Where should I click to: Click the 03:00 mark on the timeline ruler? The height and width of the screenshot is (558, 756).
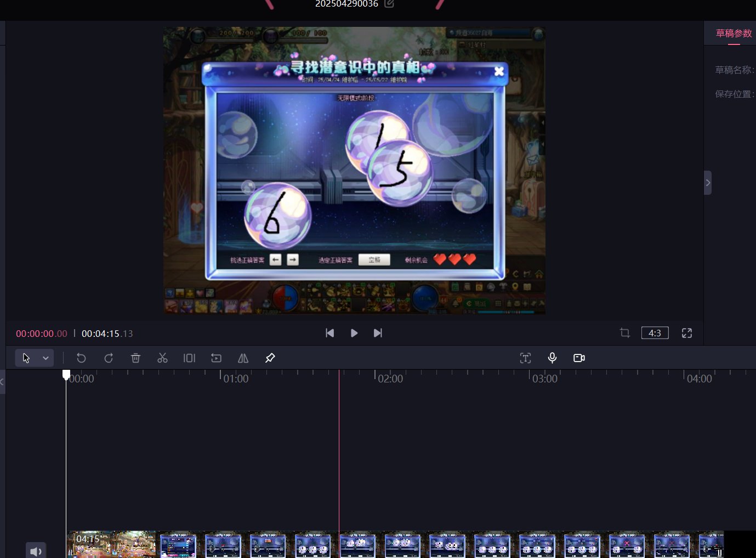[x=545, y=379]
